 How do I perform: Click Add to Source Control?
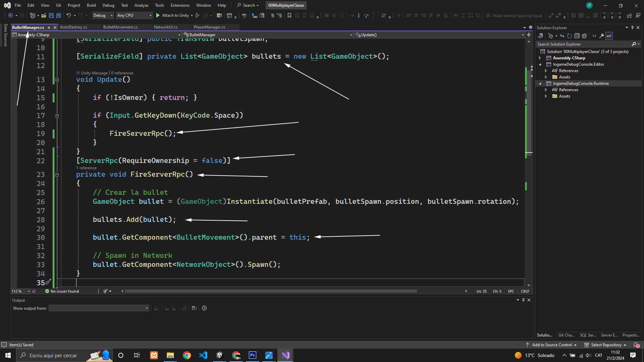(552, 345)
